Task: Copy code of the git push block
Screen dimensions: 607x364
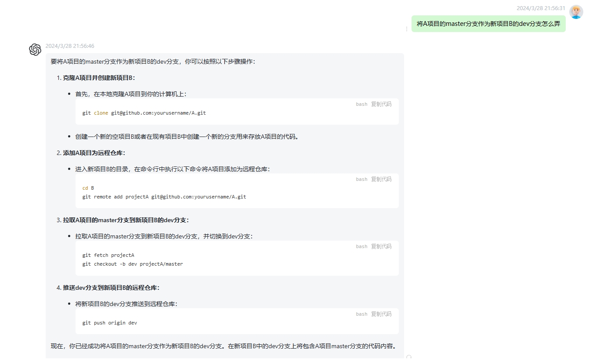Action: click(x=381, y=314)
